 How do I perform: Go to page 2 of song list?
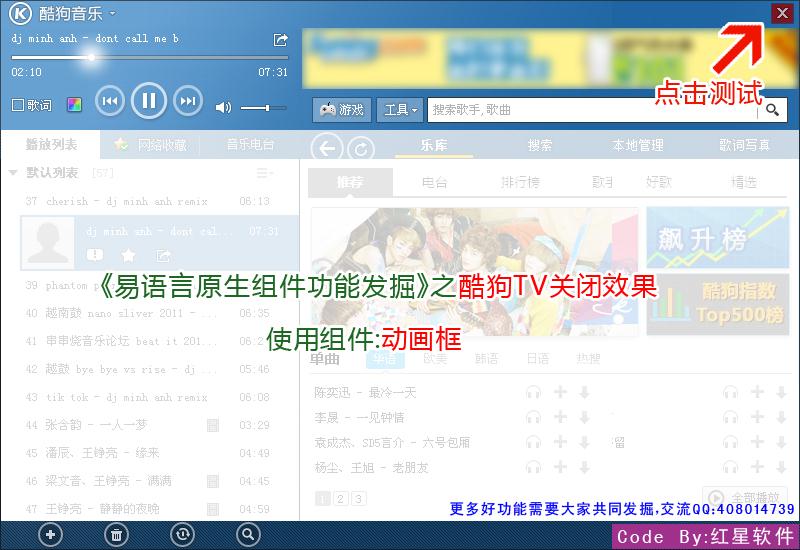click(x=341, y=498)
